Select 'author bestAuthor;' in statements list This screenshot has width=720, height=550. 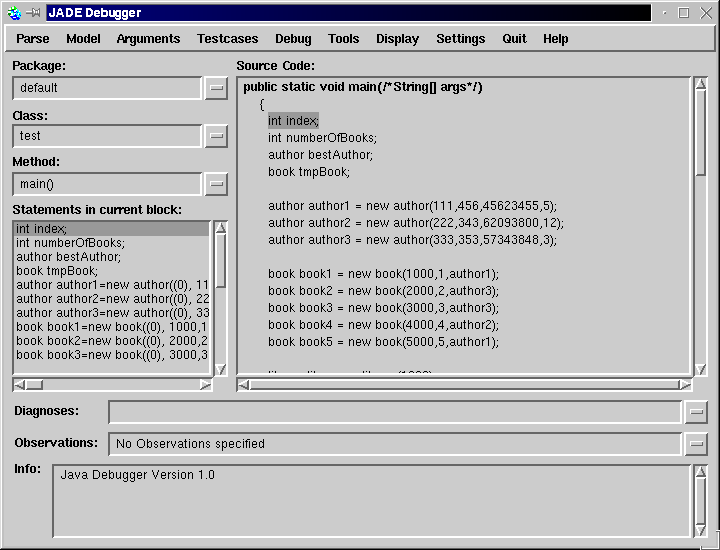pos(112,257)
